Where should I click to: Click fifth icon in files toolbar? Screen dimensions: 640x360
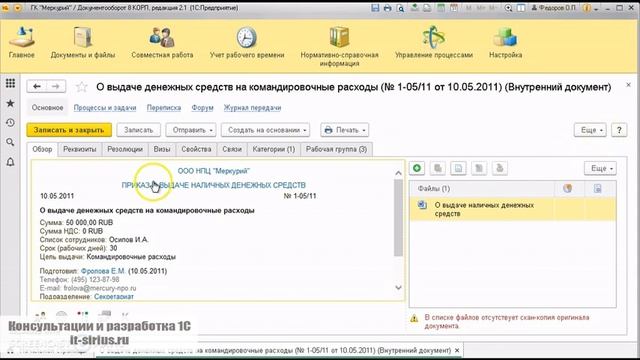(x=500, y=168)
